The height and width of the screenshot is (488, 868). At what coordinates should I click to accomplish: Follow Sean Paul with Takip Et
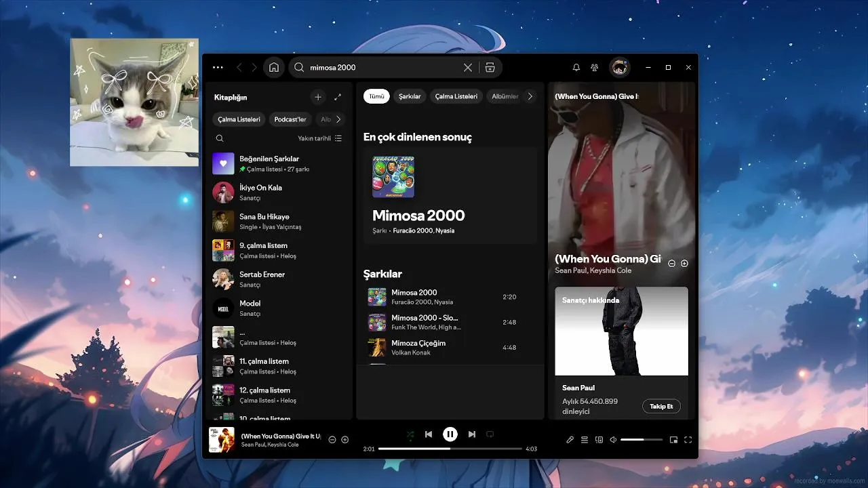point(661,407)
